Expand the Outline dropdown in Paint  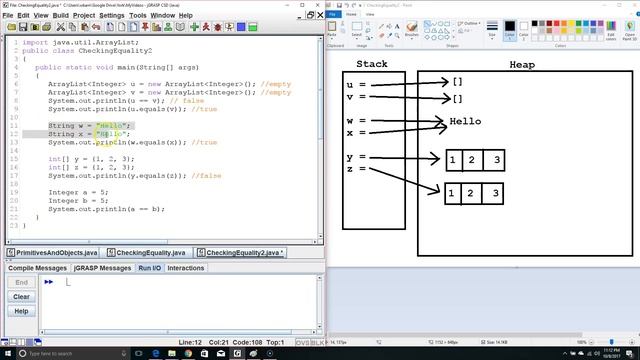[x=469, y=24]
